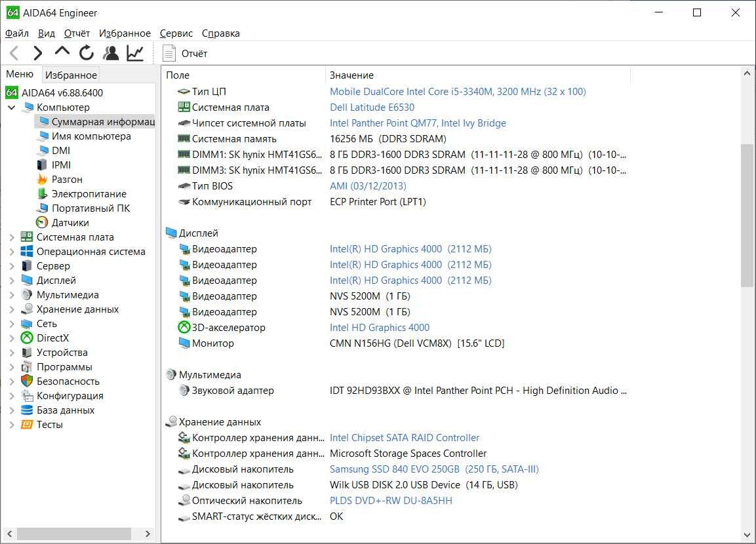Click the Сеть tree network icon

click(x=26, y=323)
